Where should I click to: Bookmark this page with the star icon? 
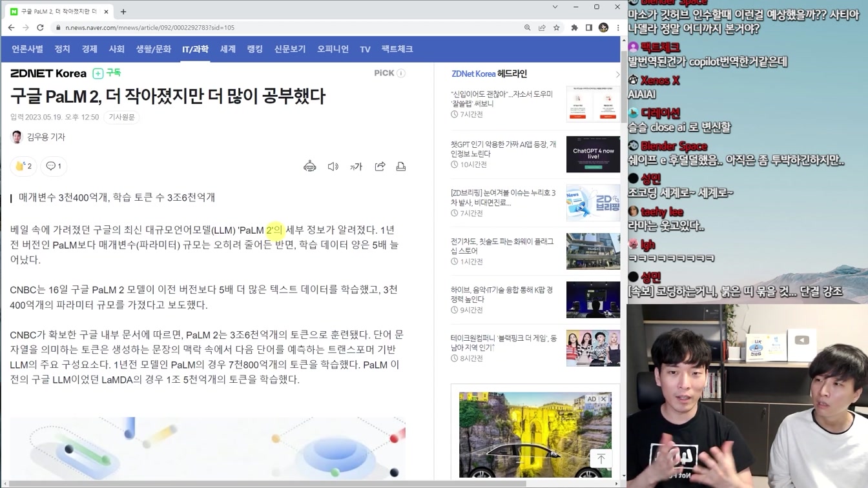coord(556,28)
